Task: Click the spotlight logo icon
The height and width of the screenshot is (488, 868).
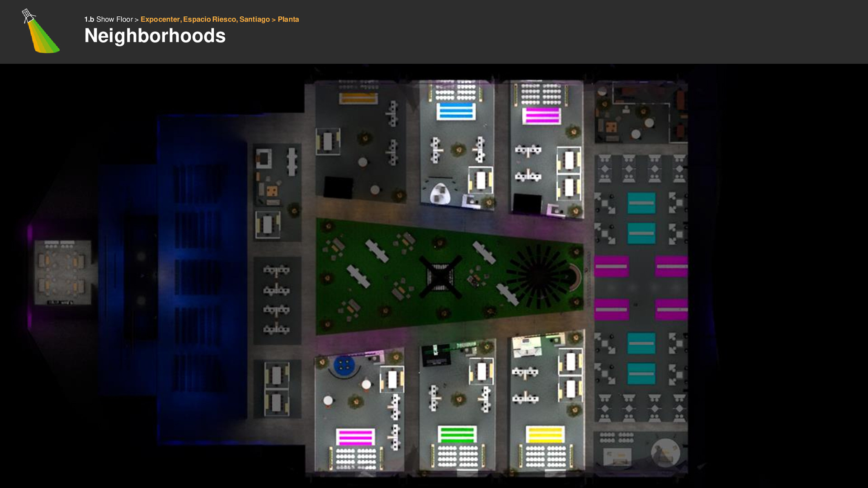Action: 41,32
